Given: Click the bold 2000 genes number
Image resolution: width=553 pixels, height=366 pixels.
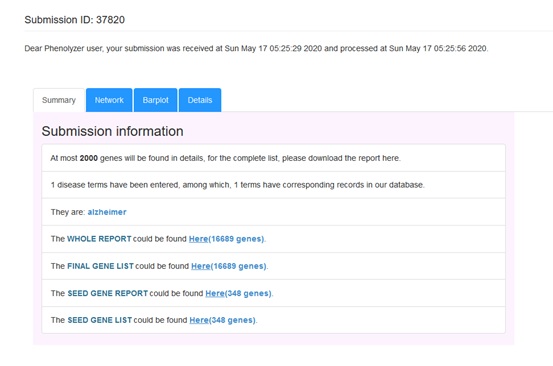Looking at the screenshot, I should coord(89,158).
